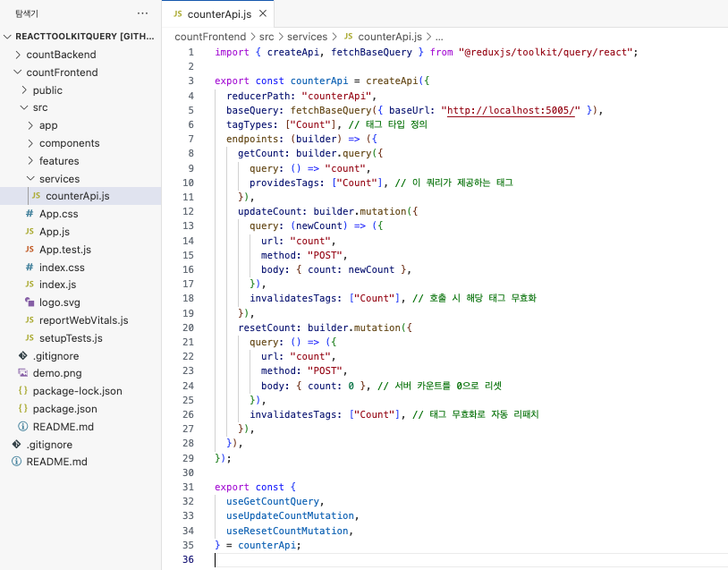Screen dimensions: 728x570
Task: Click the JS icon beside App.js
Action: [x=30, y=232]
